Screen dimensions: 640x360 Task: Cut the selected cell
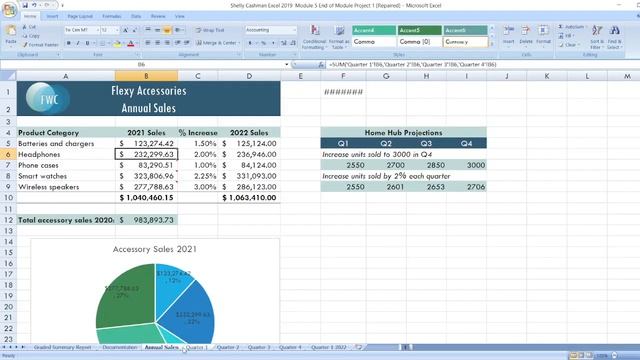[29, 27]
